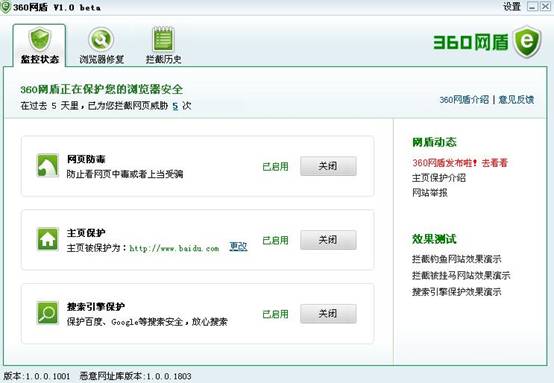Open the 主页保护介绍 link
This screenshot has width=554, height=383.
coord(439,178)
